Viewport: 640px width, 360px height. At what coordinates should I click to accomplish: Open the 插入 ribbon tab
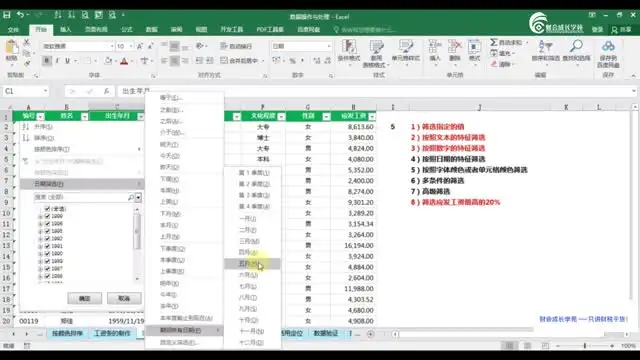(x=65, y=29)
